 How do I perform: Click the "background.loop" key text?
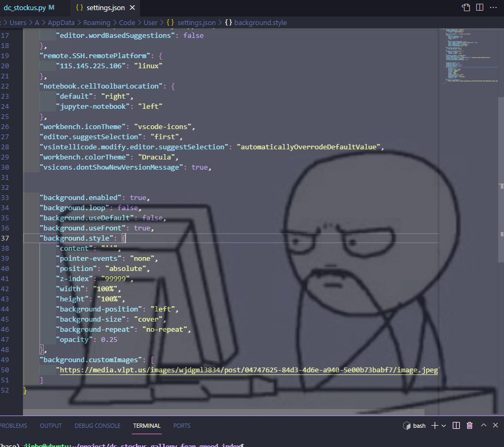(74, 208)
